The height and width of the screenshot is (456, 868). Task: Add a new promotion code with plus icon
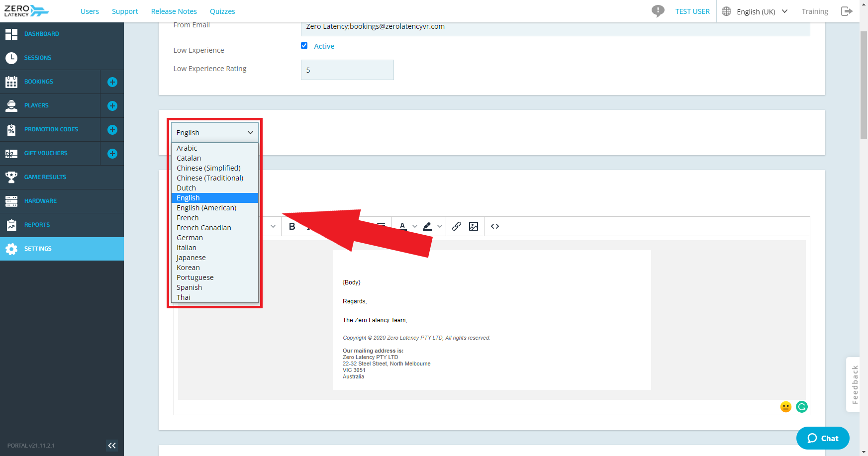click(112, 130)
